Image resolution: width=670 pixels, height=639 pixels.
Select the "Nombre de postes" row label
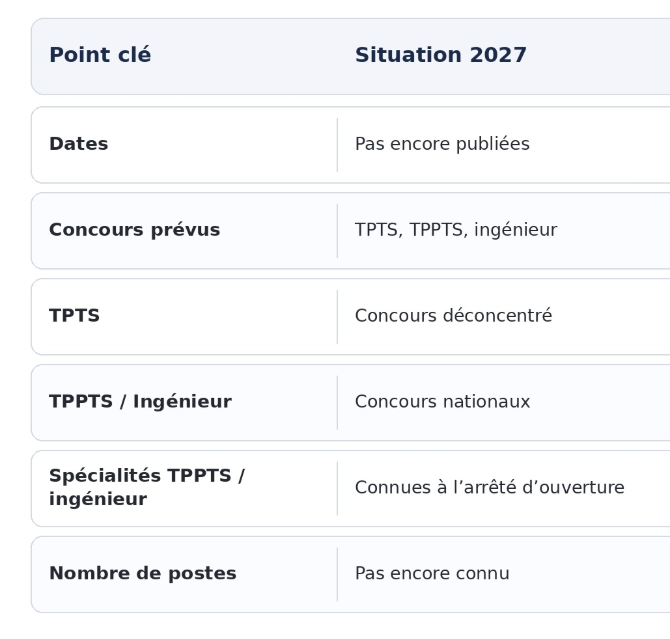142,574
